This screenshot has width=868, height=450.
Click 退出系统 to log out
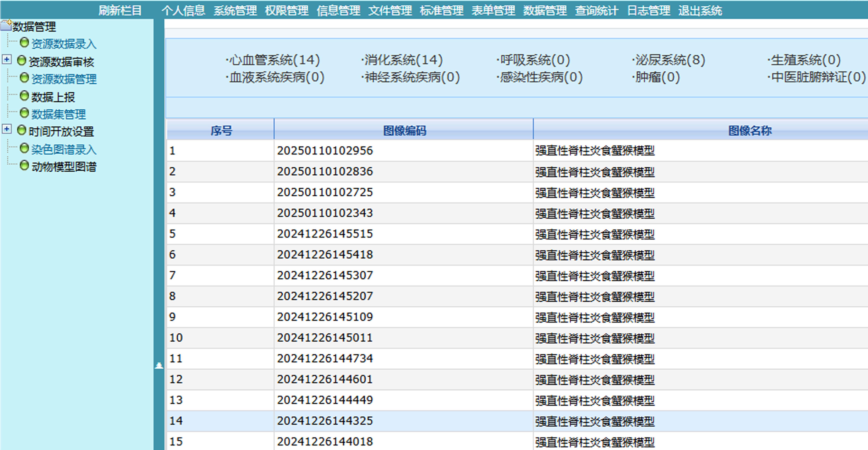pos(700,11)
